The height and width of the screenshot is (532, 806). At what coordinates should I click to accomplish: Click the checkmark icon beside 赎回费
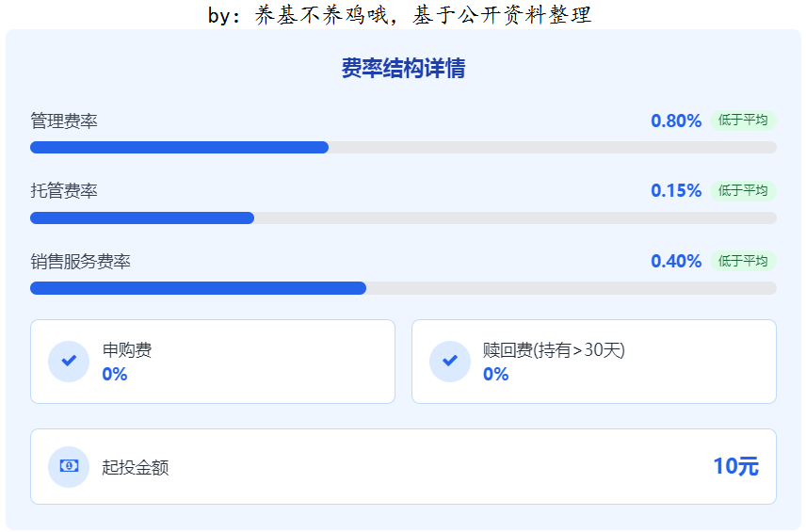[450, 362]
